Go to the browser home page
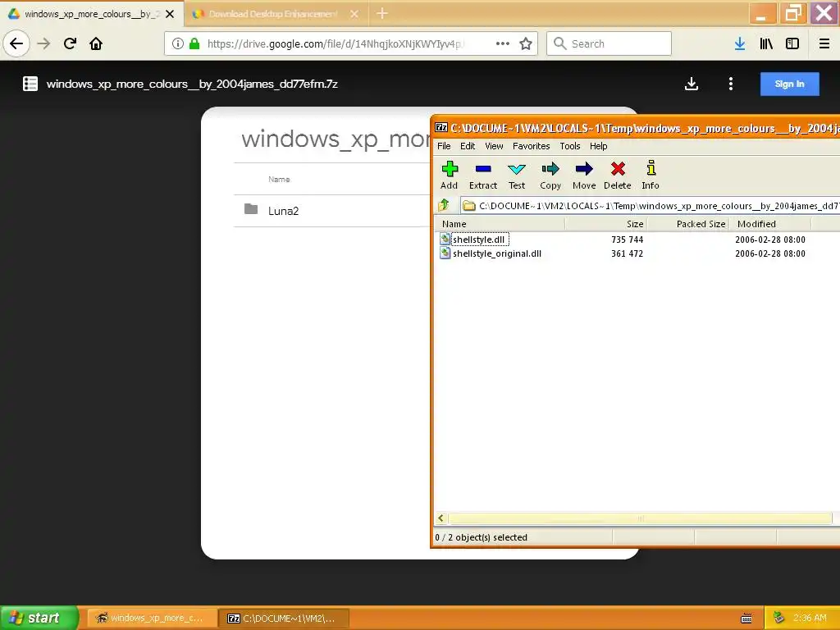Screen dimensions: 840x630 coord(96,43)
